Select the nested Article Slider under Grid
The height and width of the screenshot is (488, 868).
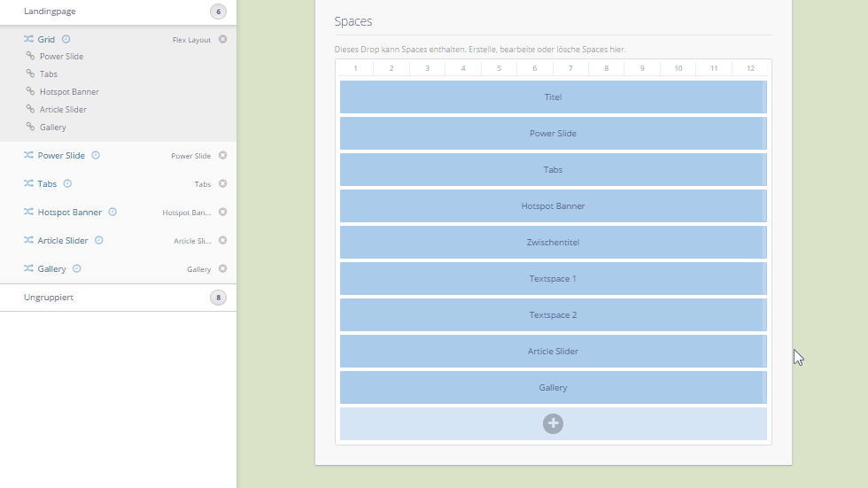[x=63, y=110]
